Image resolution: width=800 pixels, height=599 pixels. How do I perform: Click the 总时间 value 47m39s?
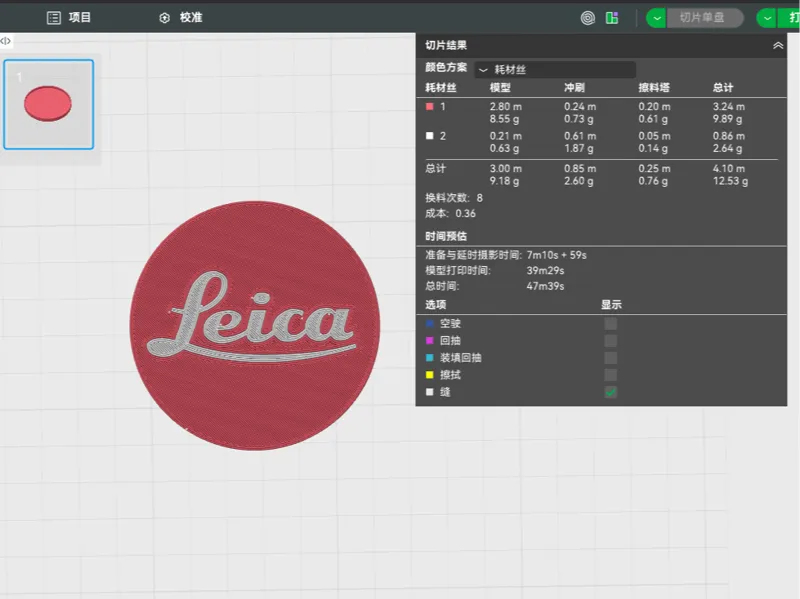point(545,286)
